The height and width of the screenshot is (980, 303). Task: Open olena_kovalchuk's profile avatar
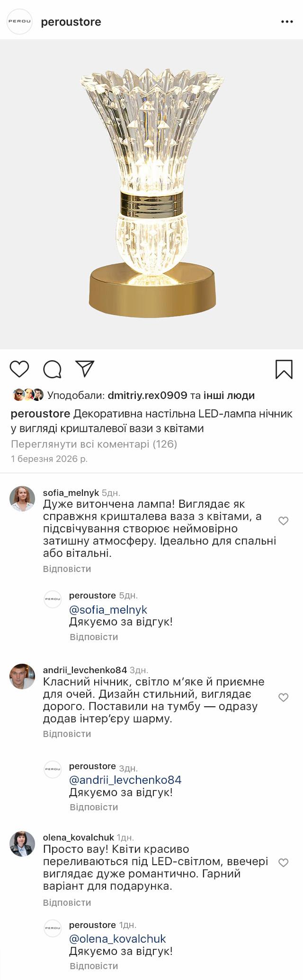point(22,843)
